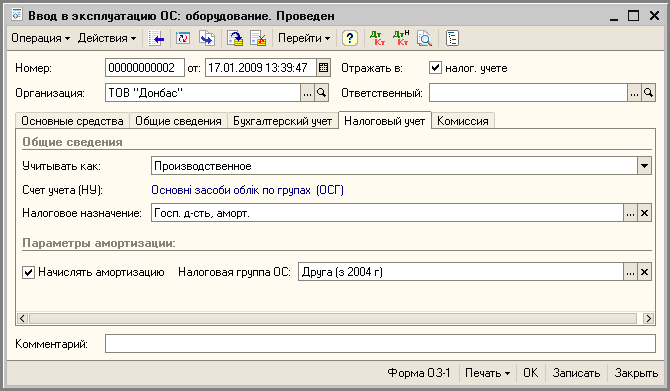This screenshot has width=670, height=391.
Task: Switch to Комиссия tab
Action: [x=463, y=121]
